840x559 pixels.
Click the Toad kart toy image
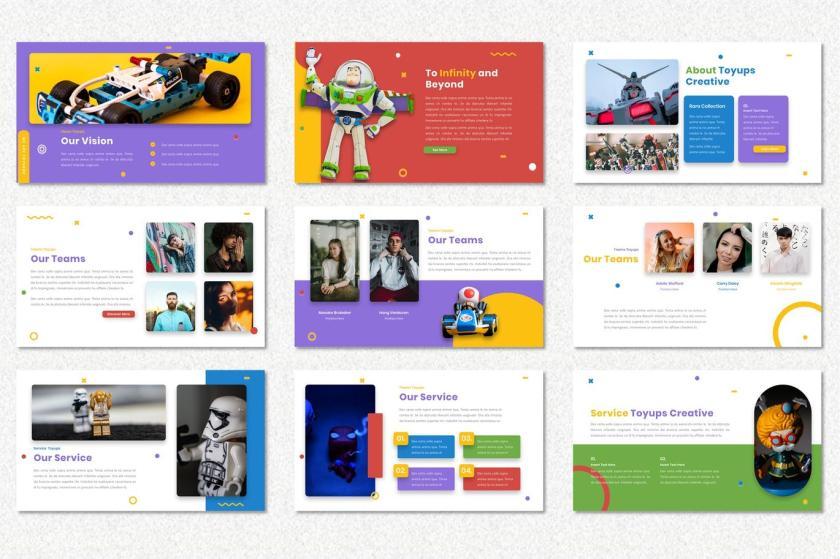click(x=469, y=313)
